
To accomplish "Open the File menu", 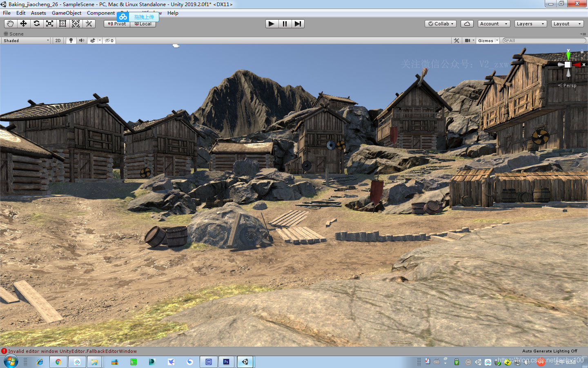I will click(7, 13).
